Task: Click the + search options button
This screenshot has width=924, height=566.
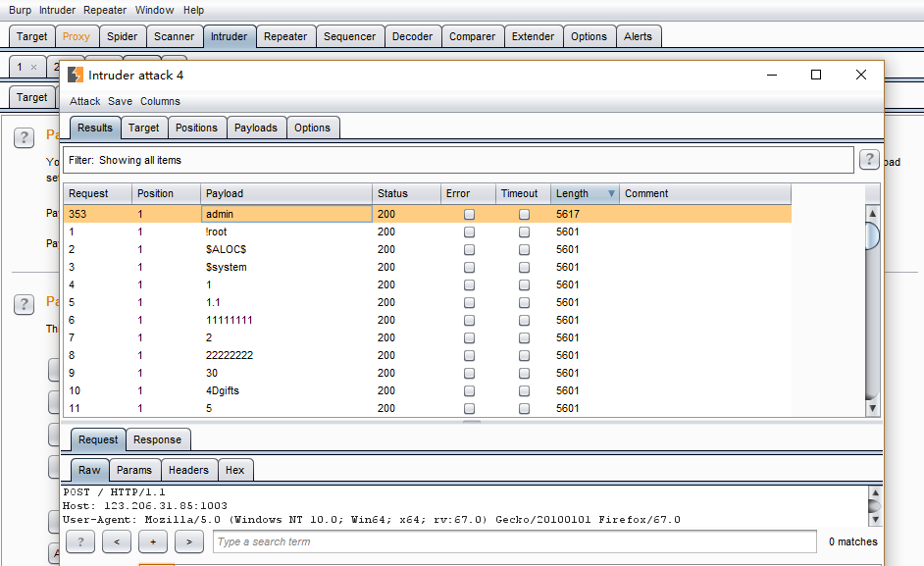Action: click(x=153, y=541)
